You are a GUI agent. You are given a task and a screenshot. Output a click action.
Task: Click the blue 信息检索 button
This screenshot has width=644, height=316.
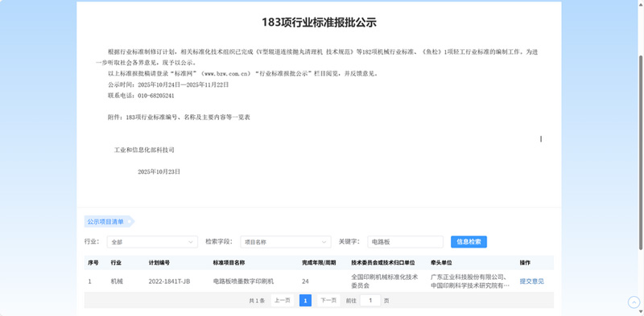coord(469,242)
